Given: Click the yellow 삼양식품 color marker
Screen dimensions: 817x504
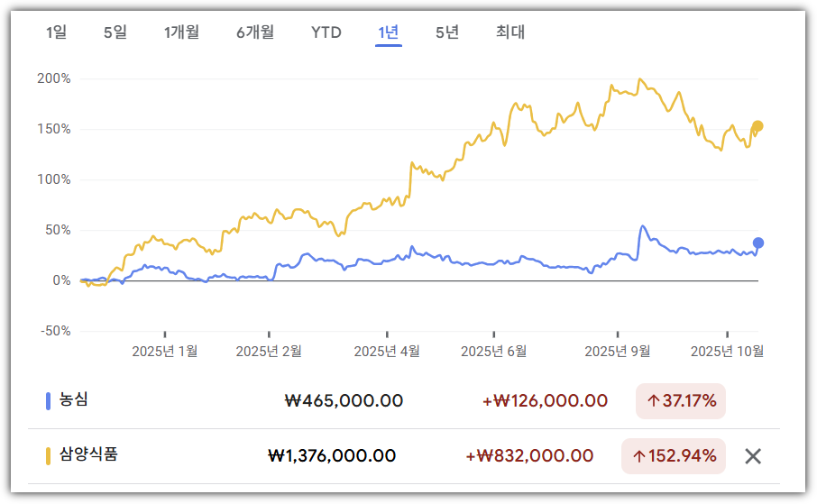Looking at the screenshot, I should (48, 456).
